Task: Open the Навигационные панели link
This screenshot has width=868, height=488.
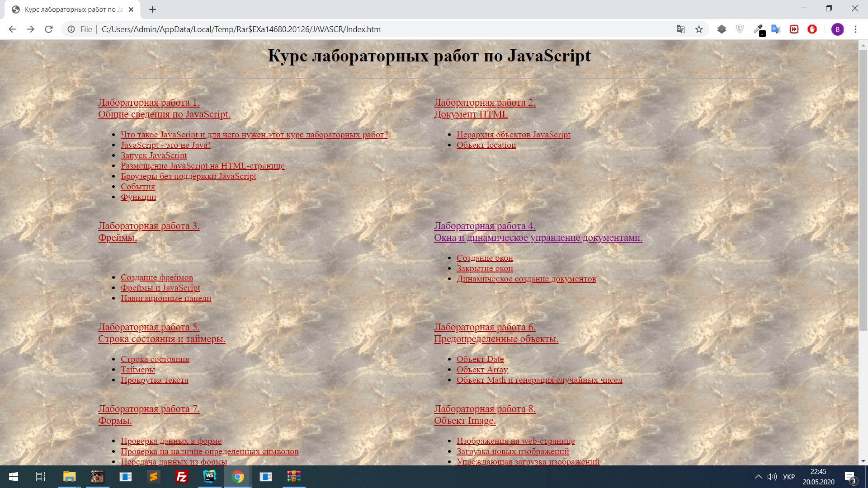Action: pos(166,298)
